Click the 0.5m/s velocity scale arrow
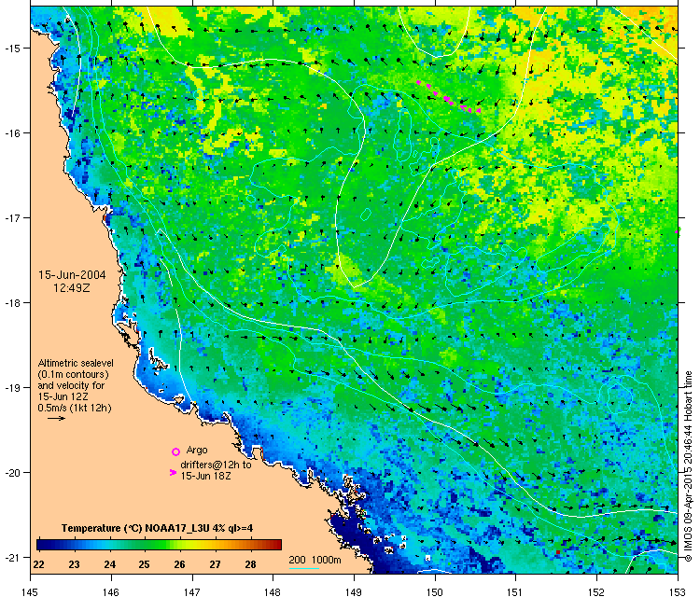Screen dimensions: 700x597 click(57, 418)
